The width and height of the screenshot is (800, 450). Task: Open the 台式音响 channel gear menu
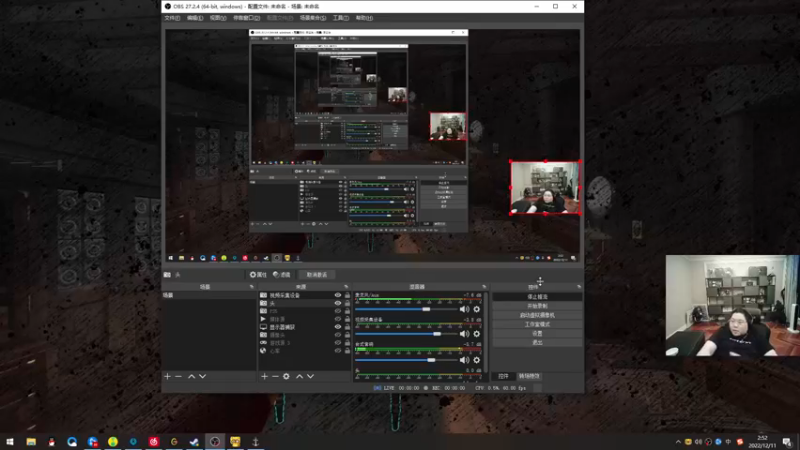pos(477,360)
